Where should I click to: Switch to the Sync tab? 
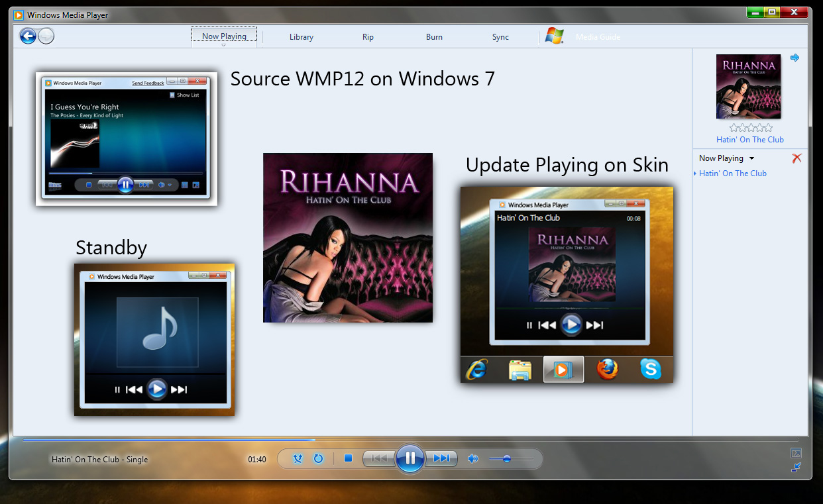(500, 37)
